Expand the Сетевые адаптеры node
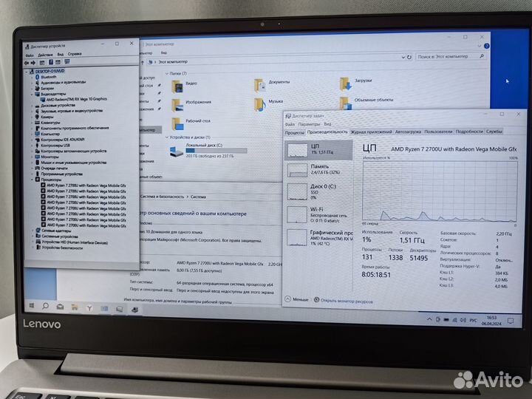 tap(33, 231)
